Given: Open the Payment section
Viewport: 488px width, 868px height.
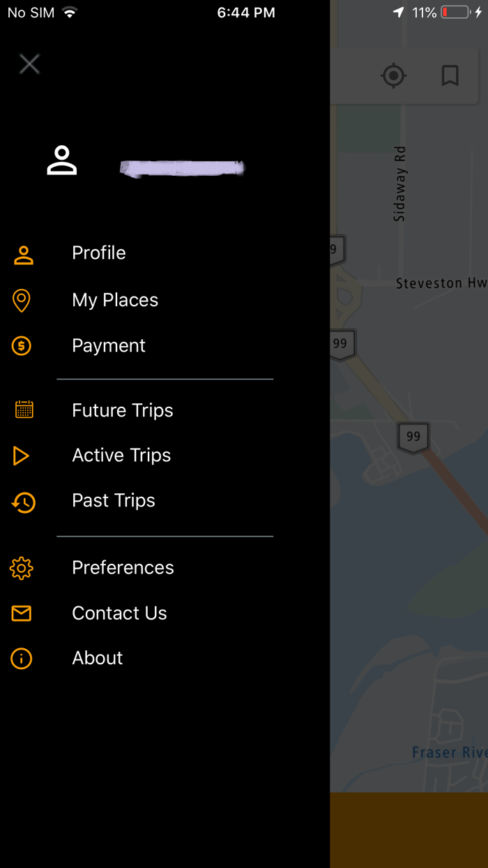Looking at the screenshot, I should 109,345.
